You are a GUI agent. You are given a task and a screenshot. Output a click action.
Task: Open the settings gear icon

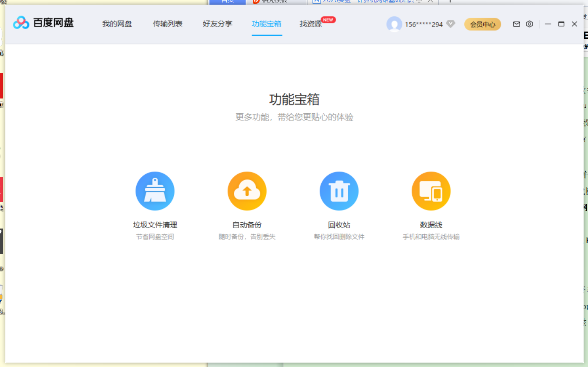529,24
